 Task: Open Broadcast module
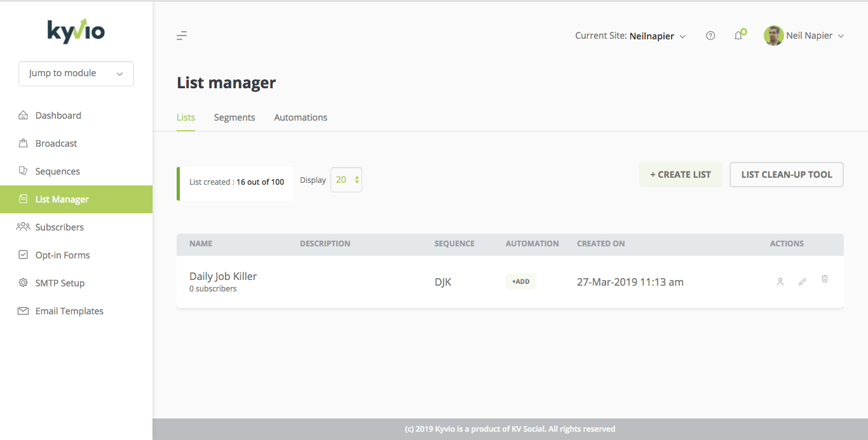(76, 143)
